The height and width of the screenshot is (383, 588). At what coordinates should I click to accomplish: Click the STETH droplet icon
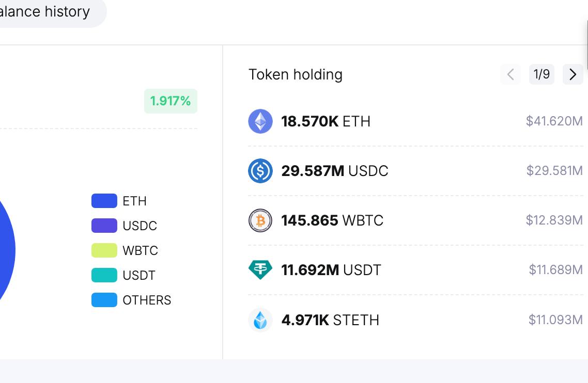[260, 320]
